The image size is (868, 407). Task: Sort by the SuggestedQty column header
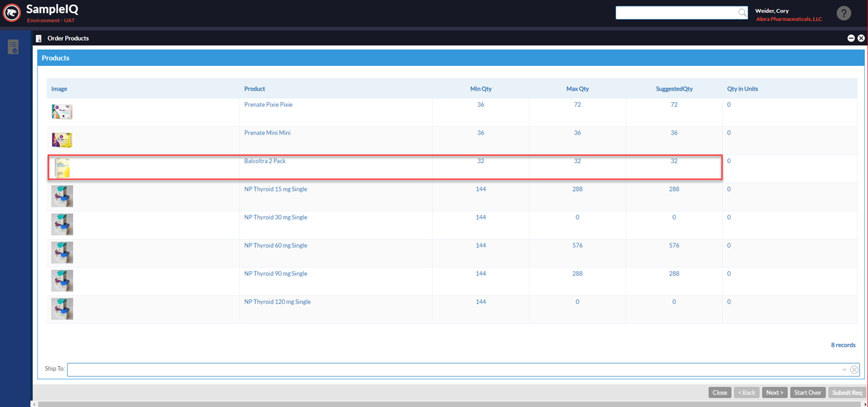[674, 89]
